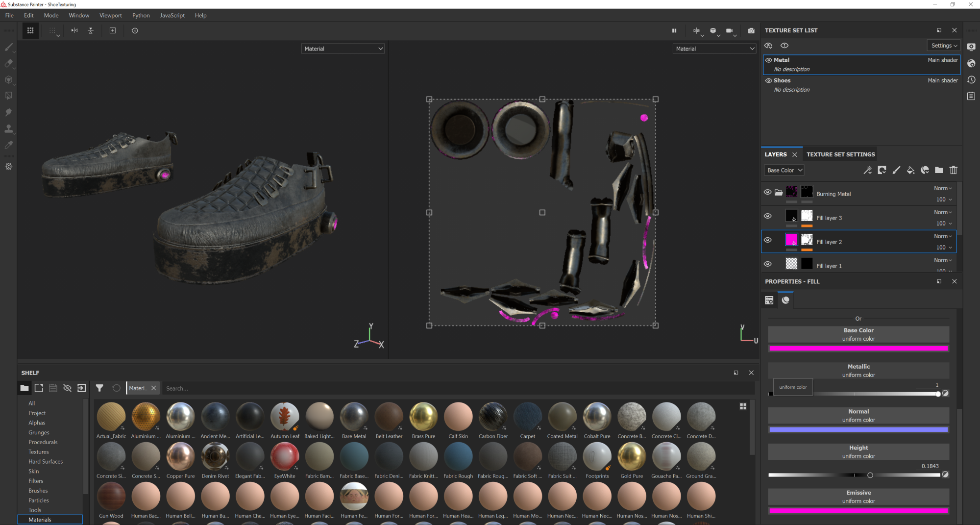Open the Base Color channel dropdown
The image size is (980, 525).
tap(784, 170)
